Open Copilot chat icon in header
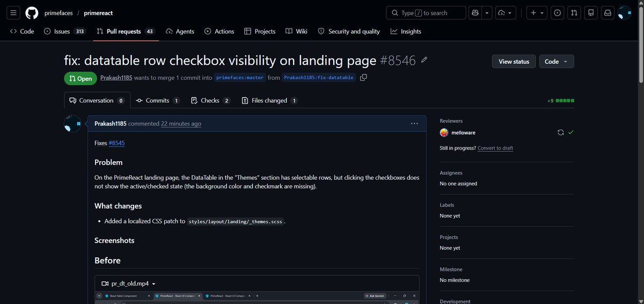Image resolution: width=644 pixels, height=304 pixels. [475, 12]
